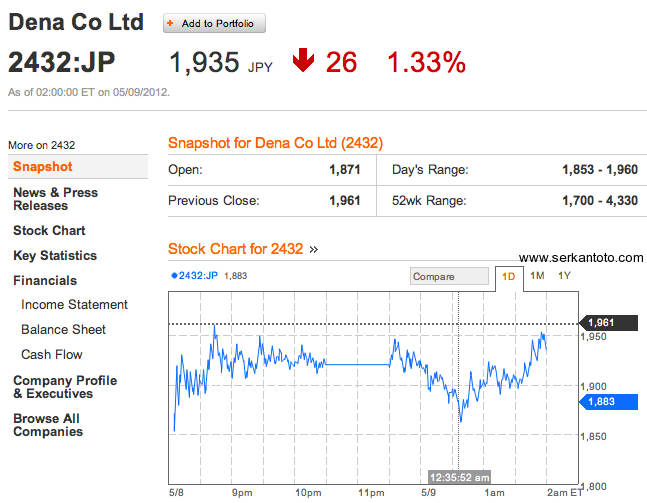This screenshot has width=647, height=503.
Task: Click the 12:35:52 am time marker
Action: point(459,477)
